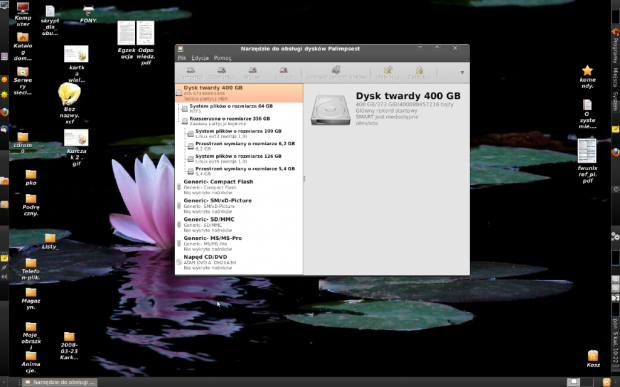Open the Pomoc menu

point(222,58)
